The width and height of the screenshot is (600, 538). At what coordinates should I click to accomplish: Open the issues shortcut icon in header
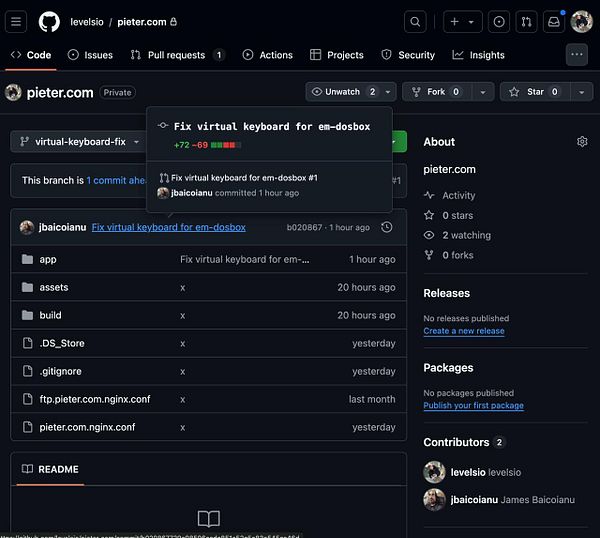click(x=499, y=22)
